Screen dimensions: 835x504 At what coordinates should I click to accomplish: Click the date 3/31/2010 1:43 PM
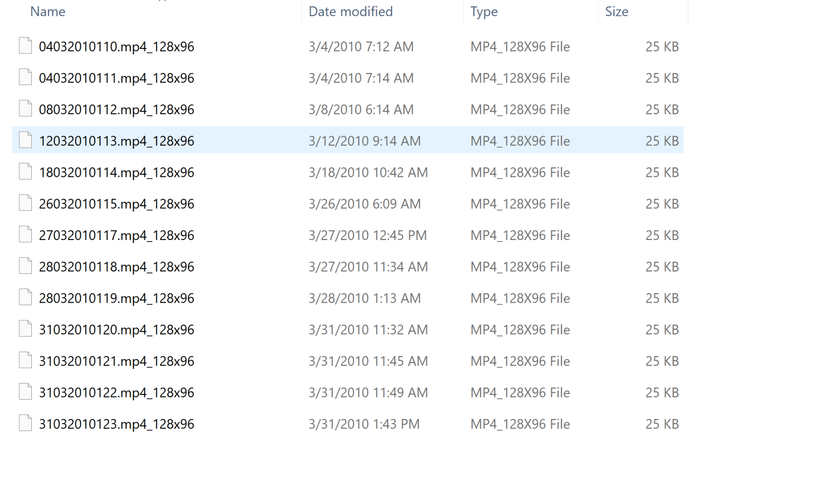point(364,424)
